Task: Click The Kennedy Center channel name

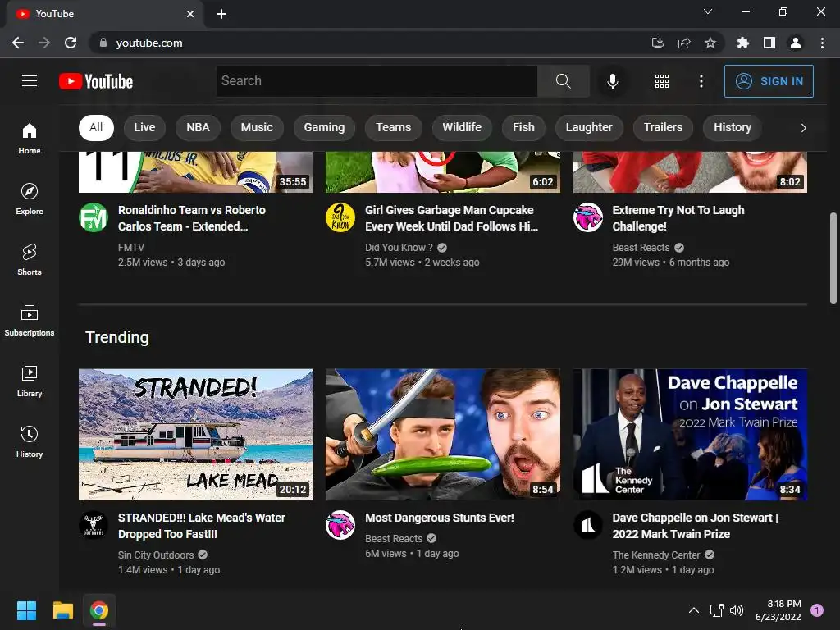Action: (656, 555)
